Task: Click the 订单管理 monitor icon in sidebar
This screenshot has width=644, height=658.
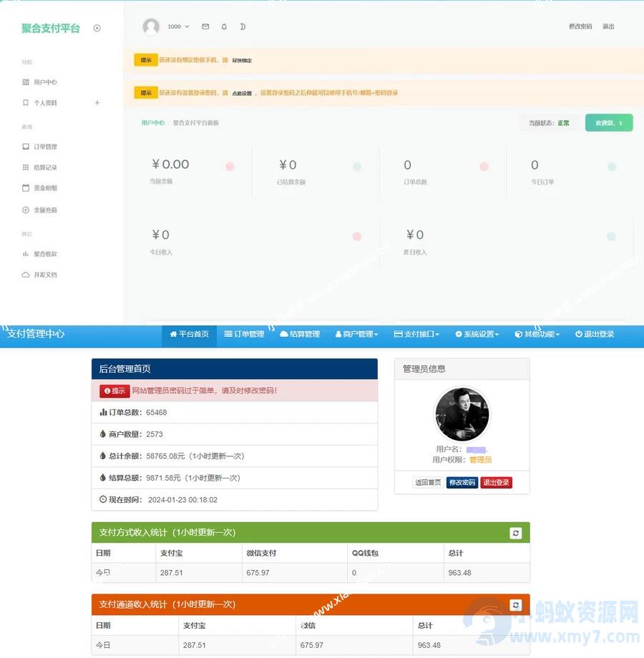Action: point(26,147)
